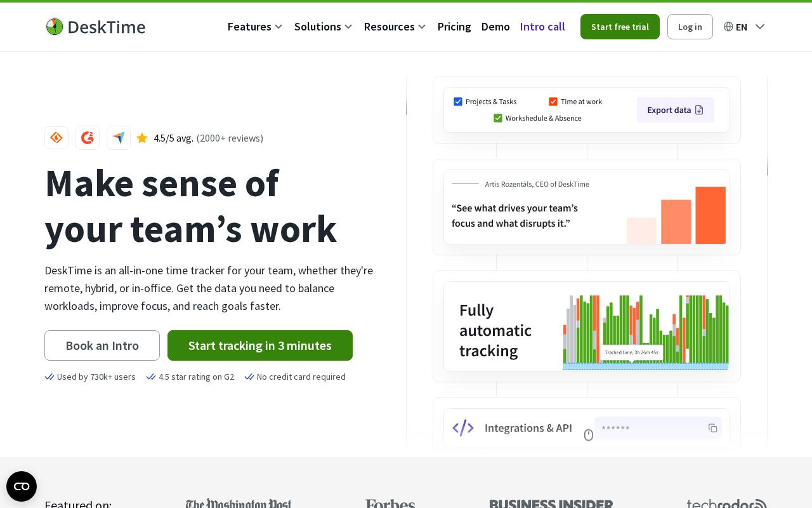The width and height of the screenshot is (812, 508).
Task: Expand the Solutions chevron arrow
Action: tap(348, 27)
